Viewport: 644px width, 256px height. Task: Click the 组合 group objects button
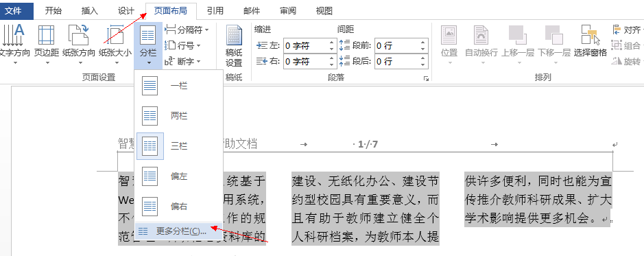[627, 45]
